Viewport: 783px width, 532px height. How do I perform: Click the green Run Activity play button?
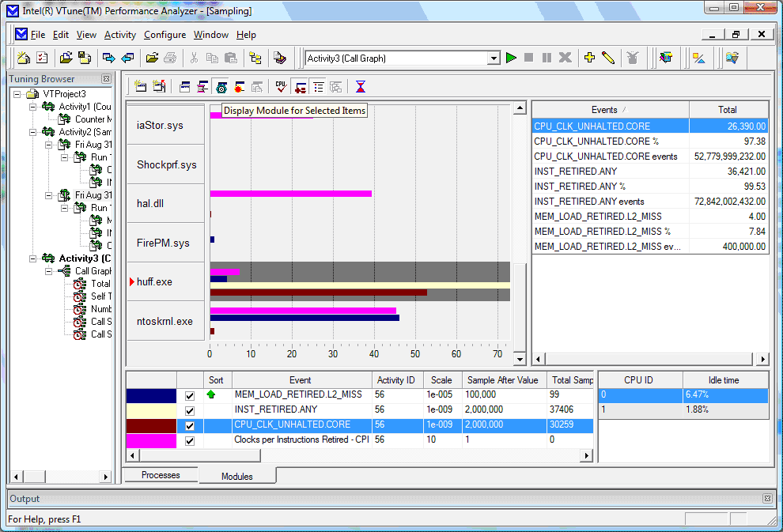(511, 58)
